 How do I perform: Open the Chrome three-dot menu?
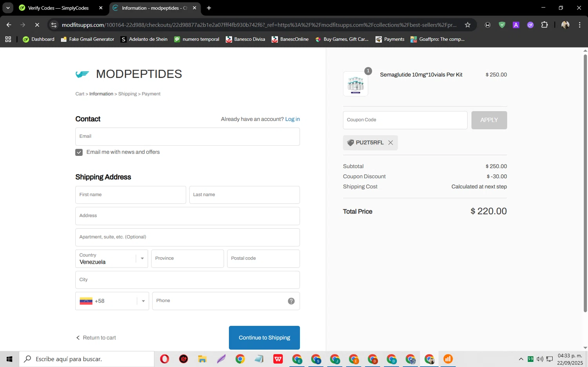coord(580,25)
